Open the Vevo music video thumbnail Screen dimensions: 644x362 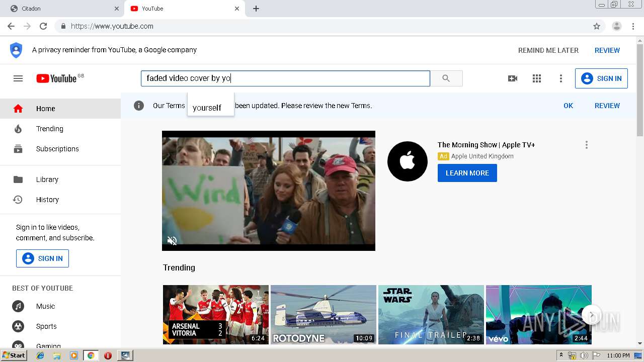tap(539, 315)
